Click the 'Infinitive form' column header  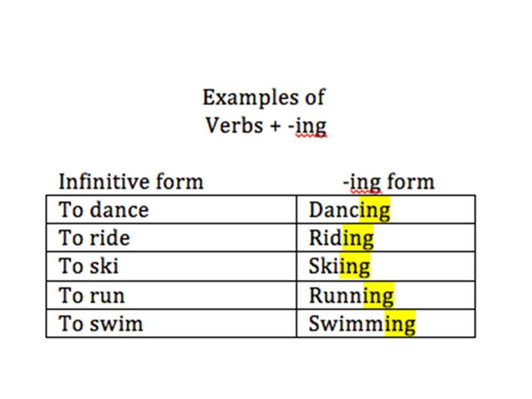[x=131, y=182]
